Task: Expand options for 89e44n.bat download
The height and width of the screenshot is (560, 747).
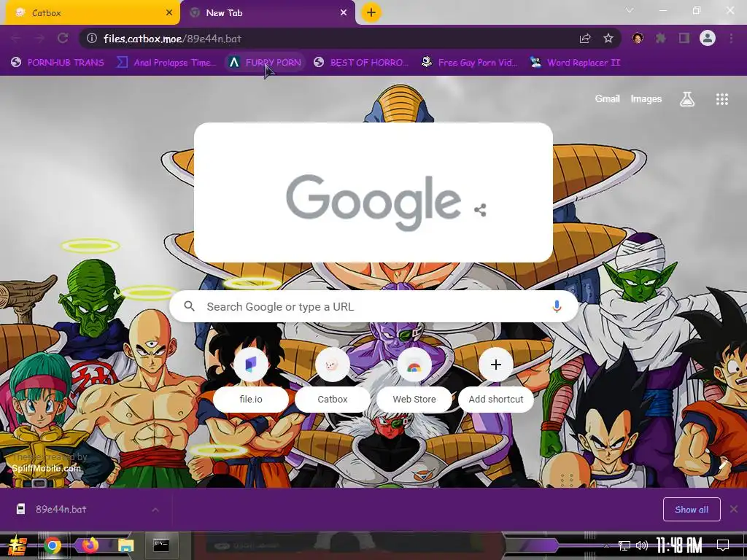Action: point(155,510)
